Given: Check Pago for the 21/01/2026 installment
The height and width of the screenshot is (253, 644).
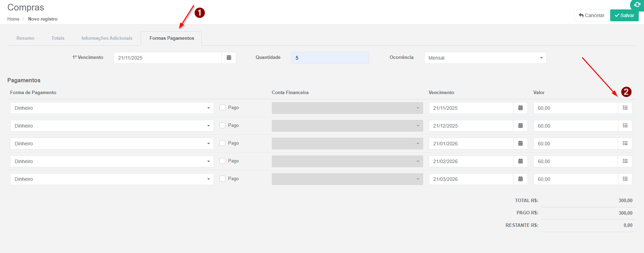Looking at the screenshot, I should tap(222, 143).
